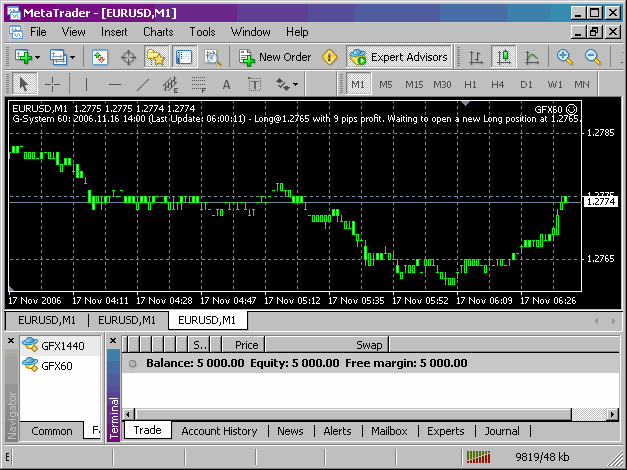The image size is (627, 470).
Task: Switch to line chart view
Action: coord(531,58)
